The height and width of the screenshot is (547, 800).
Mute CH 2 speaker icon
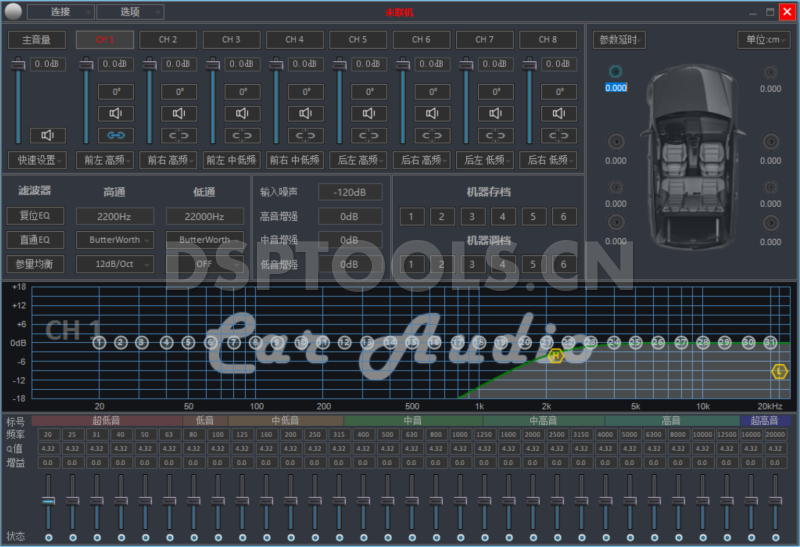point(179,113)
